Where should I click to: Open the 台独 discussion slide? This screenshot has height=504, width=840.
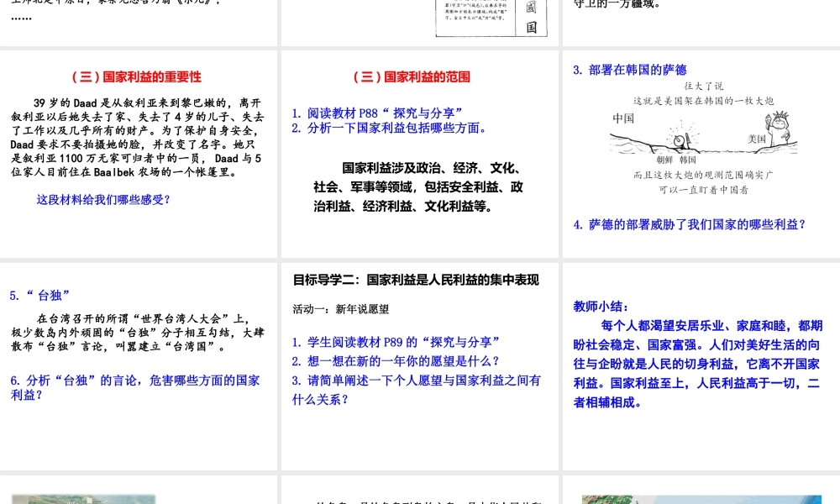click(139, 366)
